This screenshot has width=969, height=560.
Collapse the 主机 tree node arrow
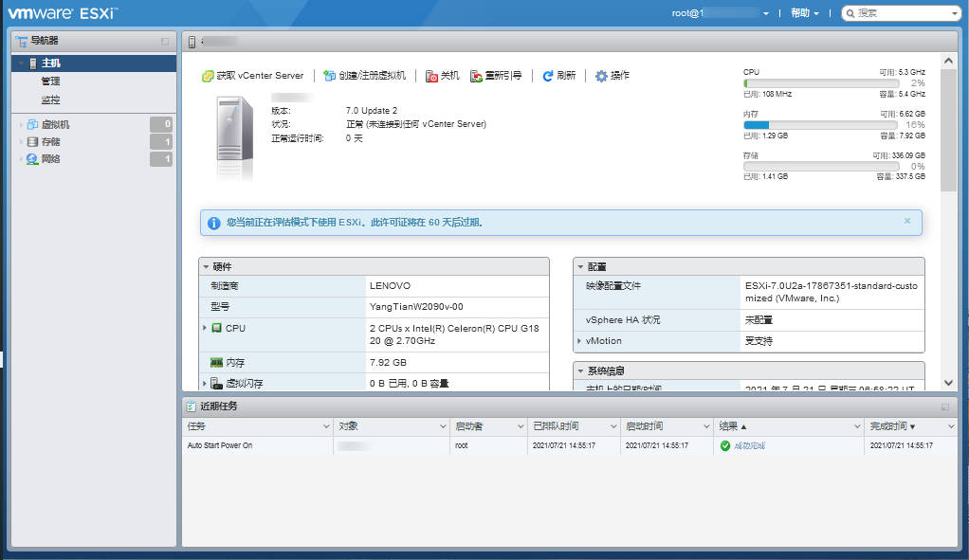coord(21,63)
